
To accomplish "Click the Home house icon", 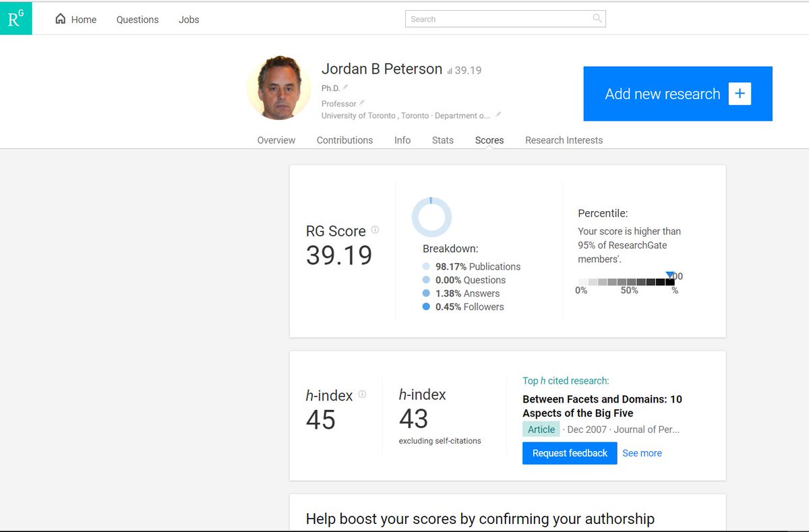I will click(61, 19).
